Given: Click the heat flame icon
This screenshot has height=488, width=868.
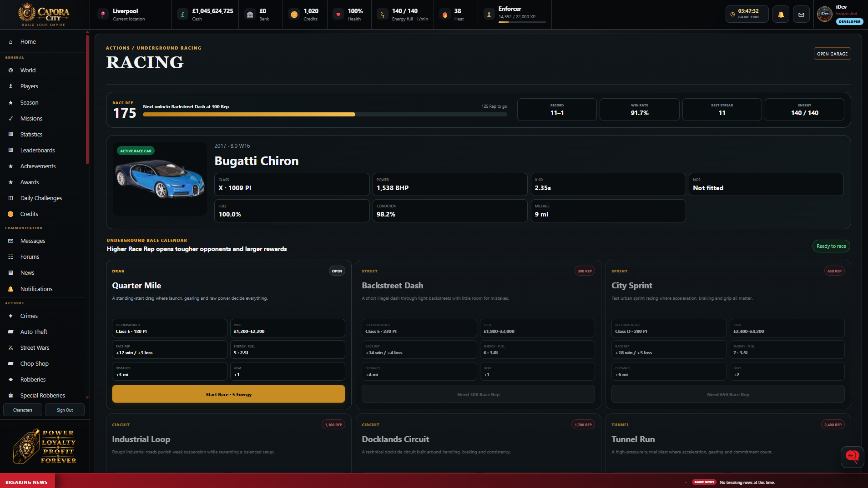Looking at the screenshot, I should pos(444,15).
